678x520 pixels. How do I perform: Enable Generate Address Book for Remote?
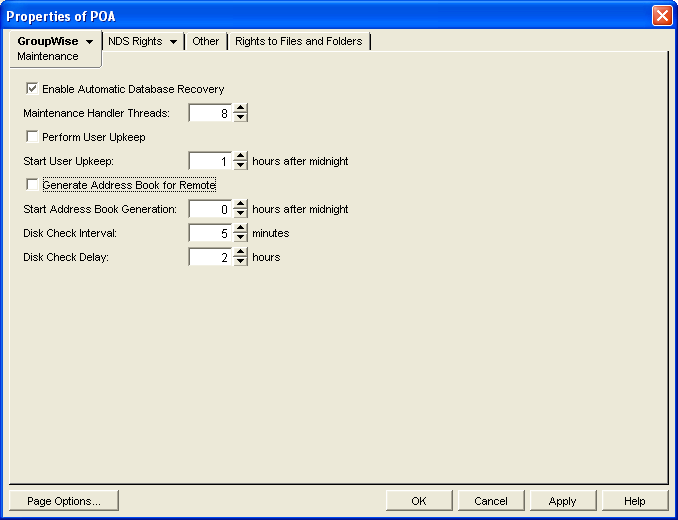click(x=32, y=185)
